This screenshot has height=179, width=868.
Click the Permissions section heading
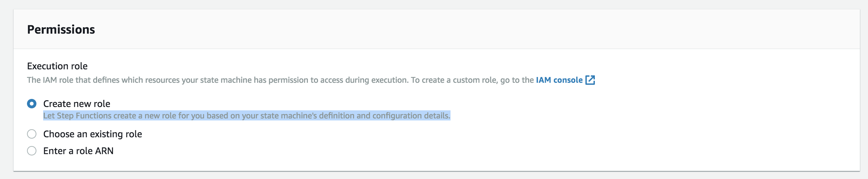[x=61, y=30]
